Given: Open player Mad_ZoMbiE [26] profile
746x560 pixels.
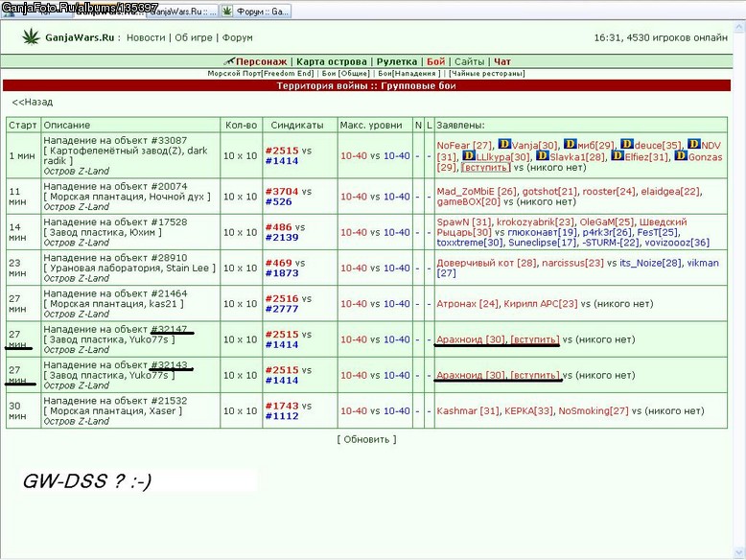Looking at the screenshot, I should click(477, 191).
